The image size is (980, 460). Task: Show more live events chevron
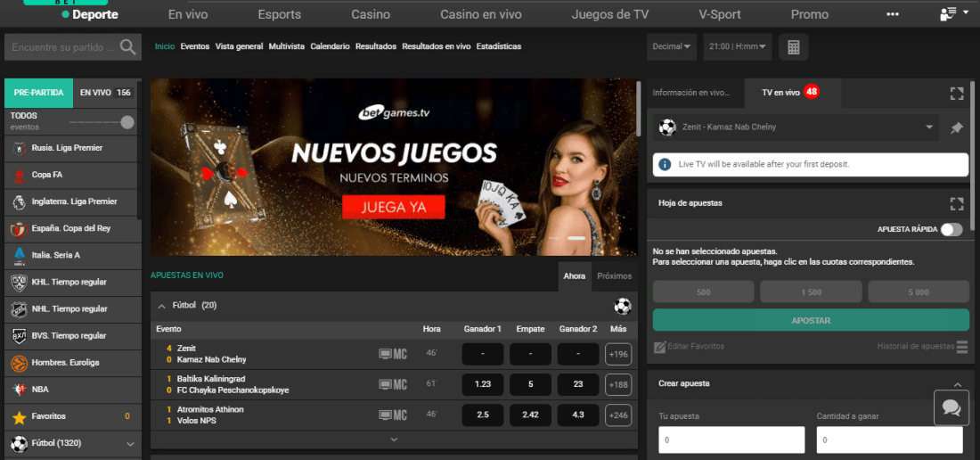tap(394, 439)
